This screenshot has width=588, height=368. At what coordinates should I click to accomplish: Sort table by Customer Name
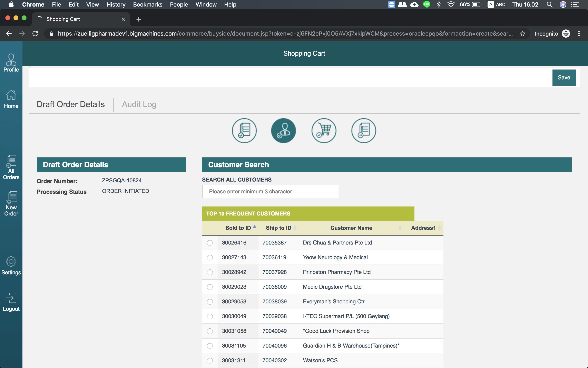[351, 228]
